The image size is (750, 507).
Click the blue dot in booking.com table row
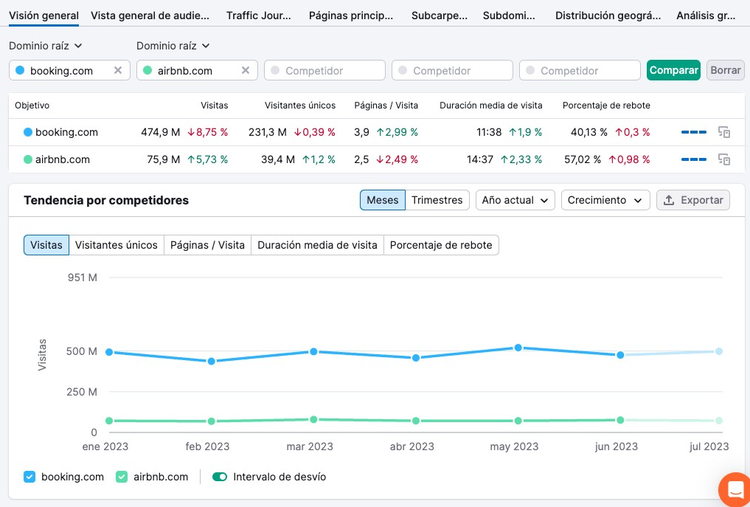click(x=28, y=132)
